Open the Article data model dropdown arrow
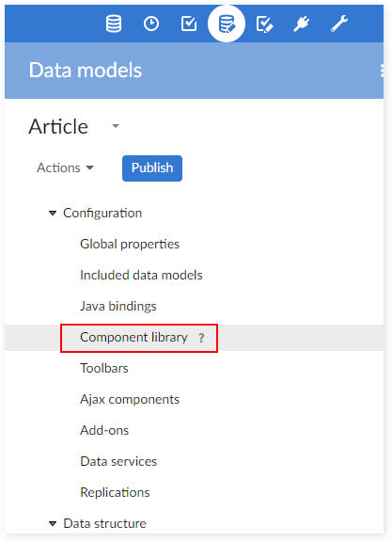The height and width of the screenshot is (542, 392). pyautogui.click(x=116, y=126)
